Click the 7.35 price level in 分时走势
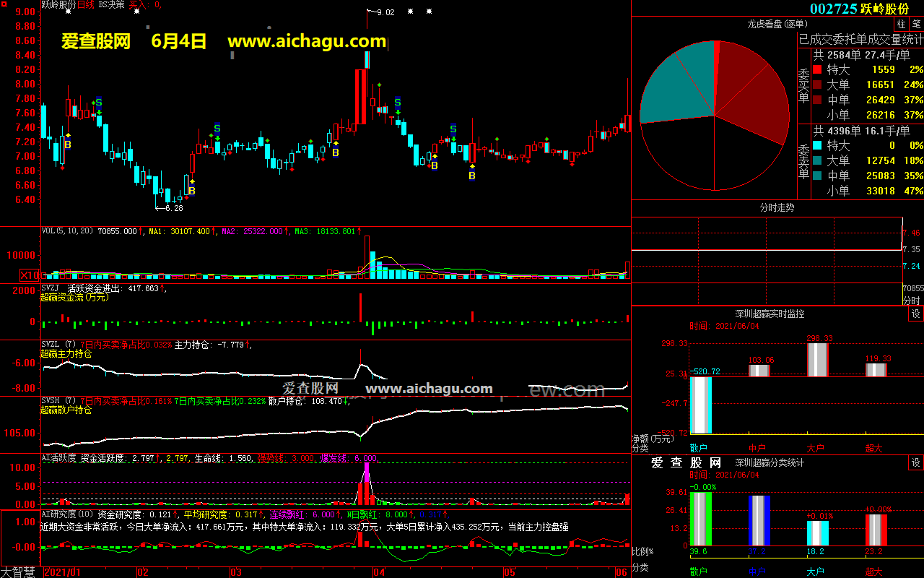The height and width of the screenshot is (578, 924). tap(911, 249)
